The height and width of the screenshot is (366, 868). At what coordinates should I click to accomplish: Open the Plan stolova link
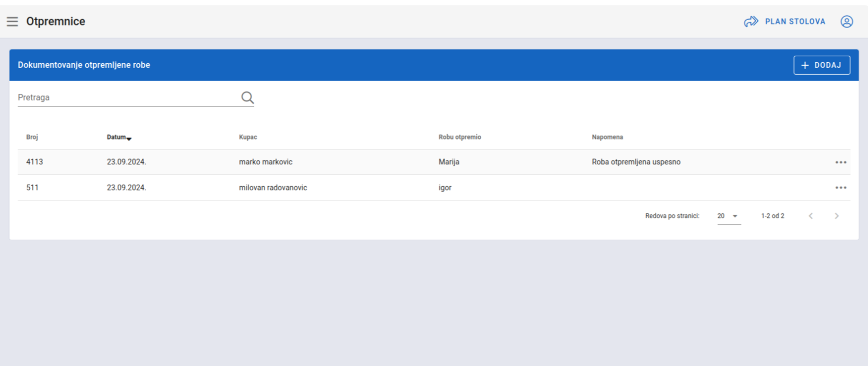pos(795,21)
